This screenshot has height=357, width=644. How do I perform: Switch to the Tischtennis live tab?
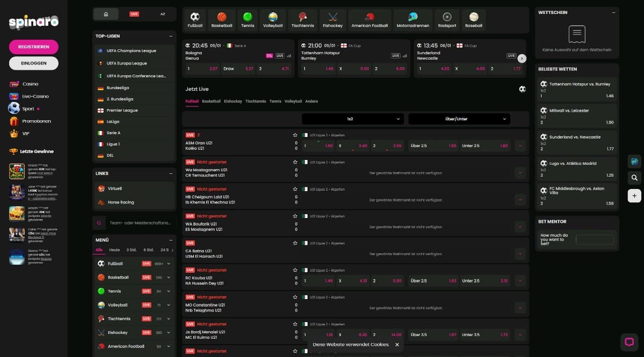point(255,101)
